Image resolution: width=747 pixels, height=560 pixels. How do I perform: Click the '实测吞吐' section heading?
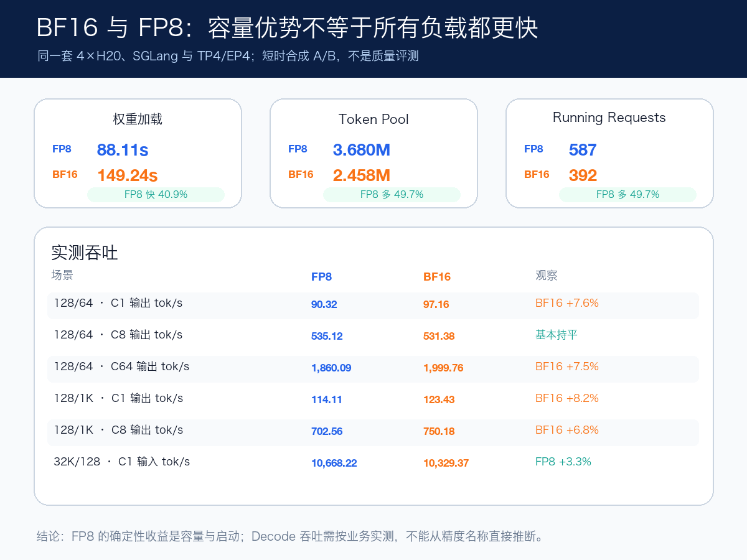click(x=85, y=253)
